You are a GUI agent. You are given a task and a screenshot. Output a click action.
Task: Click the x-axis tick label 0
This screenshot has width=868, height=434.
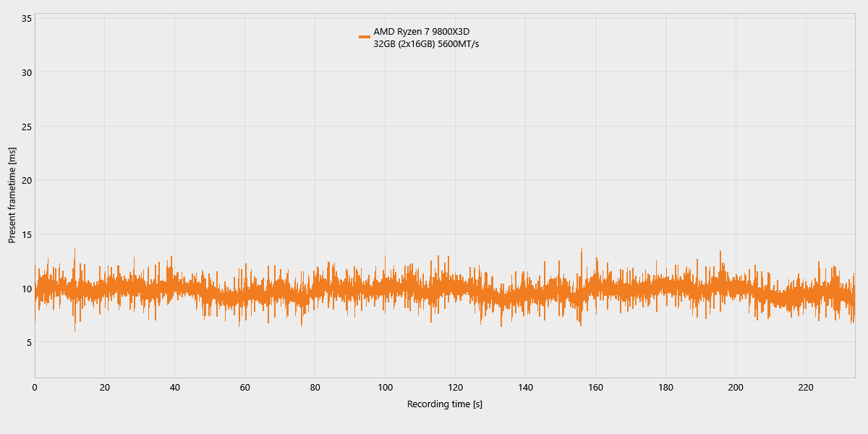click(x=35, y=388)
